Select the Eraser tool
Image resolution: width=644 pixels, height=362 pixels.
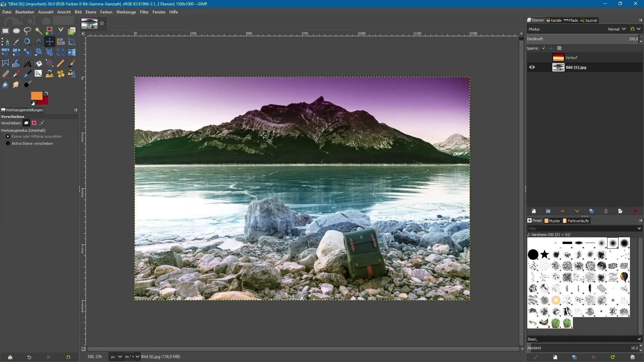coord(5,74)
